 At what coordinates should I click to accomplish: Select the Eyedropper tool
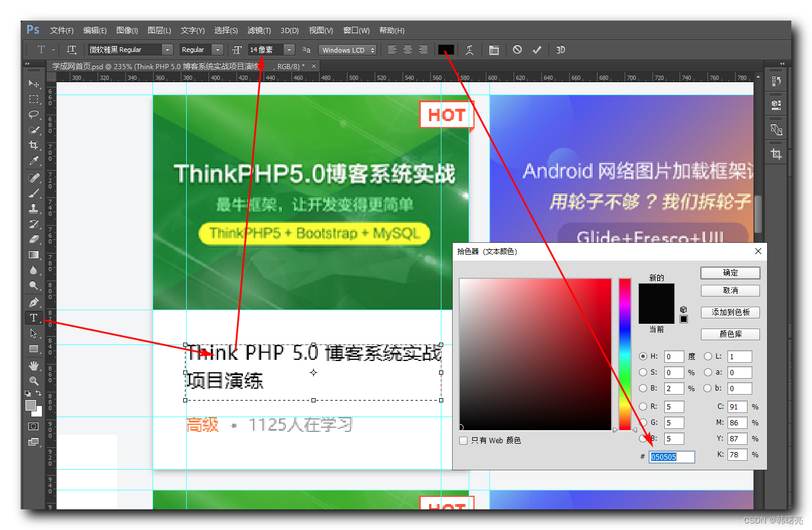point(34,160)
